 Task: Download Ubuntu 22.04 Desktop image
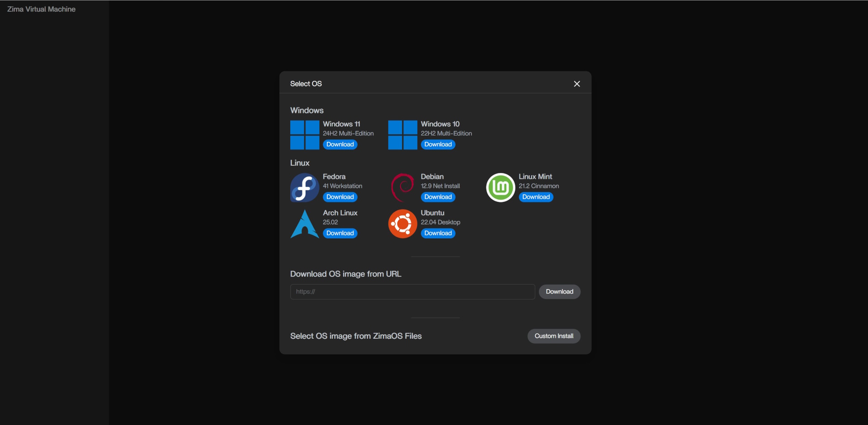pyautogui.click(x=438, y=234)
